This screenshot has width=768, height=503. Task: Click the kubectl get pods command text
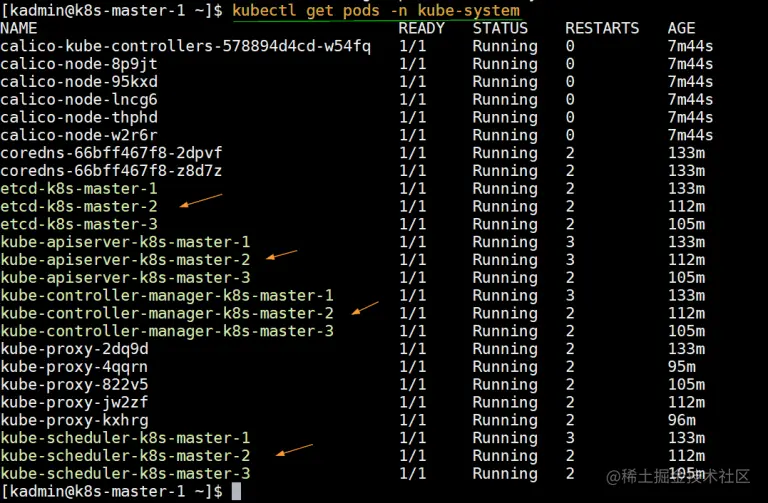(x=376, y=10)
